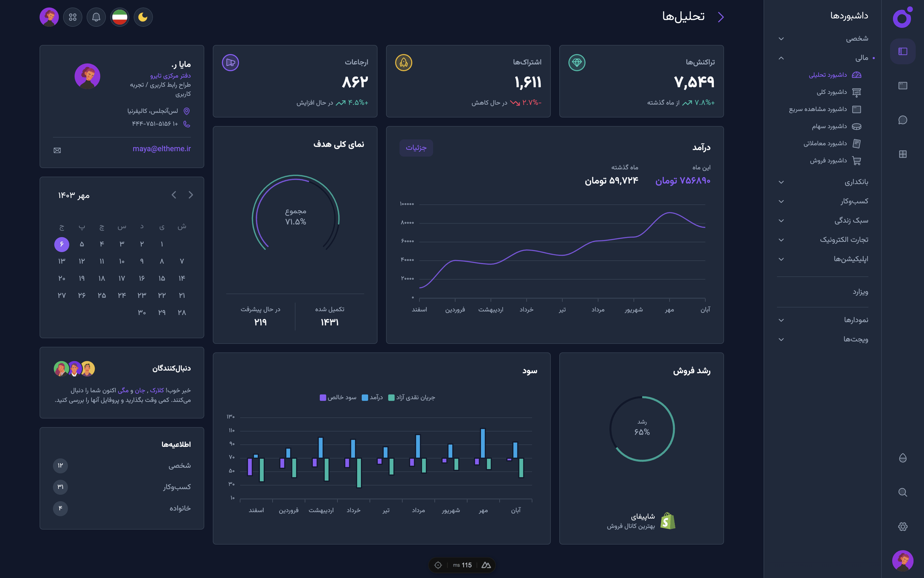
Task: Toggle the سود خالص legend series
Action: [x=338, y=398]
